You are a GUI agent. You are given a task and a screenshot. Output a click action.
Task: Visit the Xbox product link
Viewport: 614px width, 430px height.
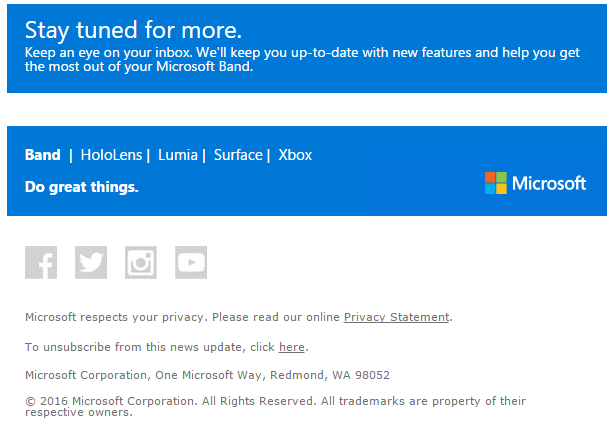coord(295,155)
